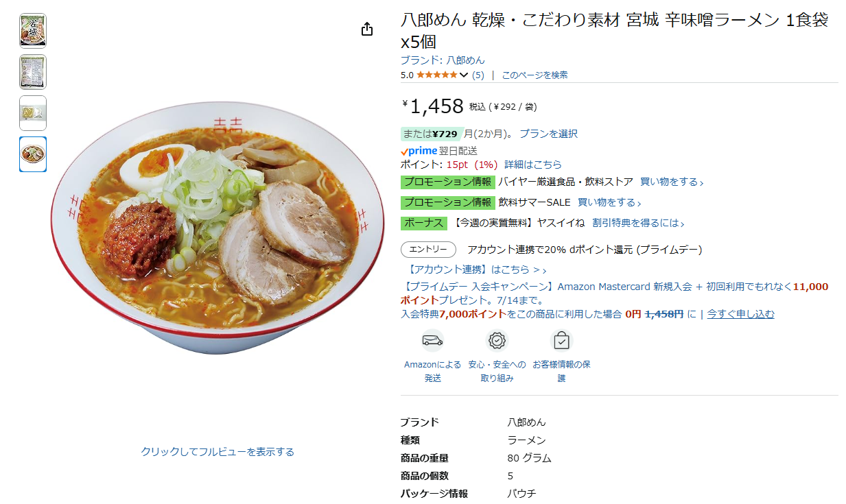
Task: Open the ブランド: 八郎めん link
Action: tap(443, 60)
